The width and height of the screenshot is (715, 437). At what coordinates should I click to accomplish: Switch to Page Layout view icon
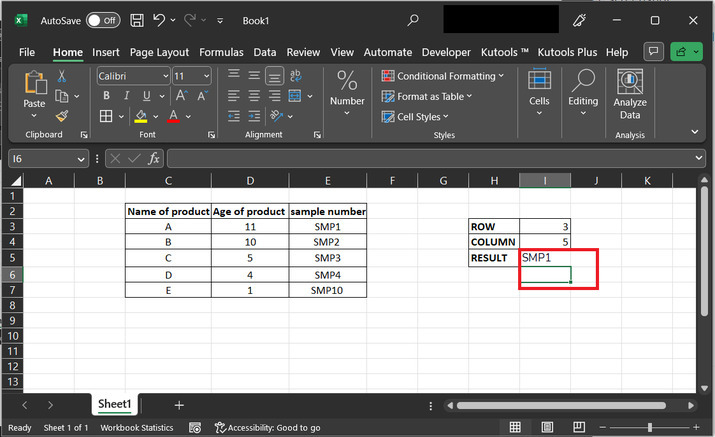(544, 427)
